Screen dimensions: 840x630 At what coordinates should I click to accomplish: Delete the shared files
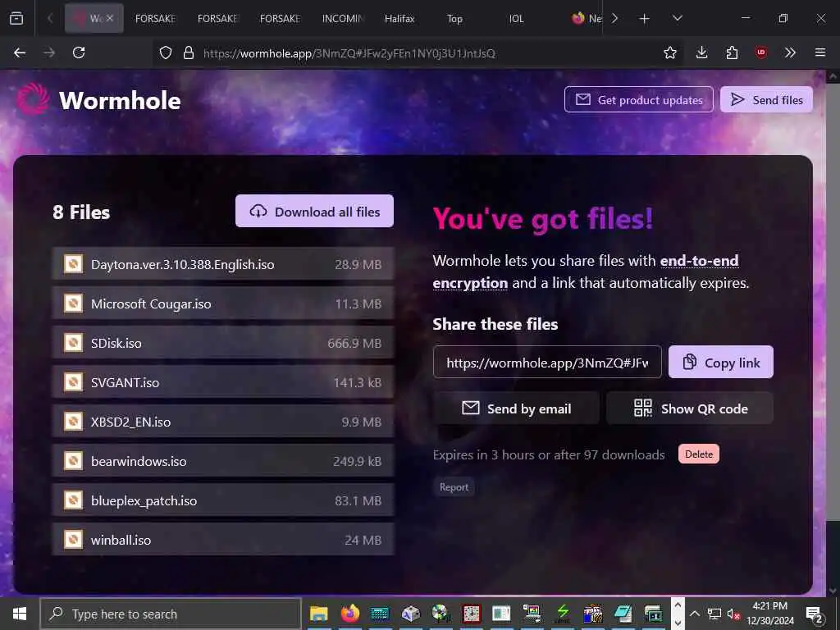[699, 454]
